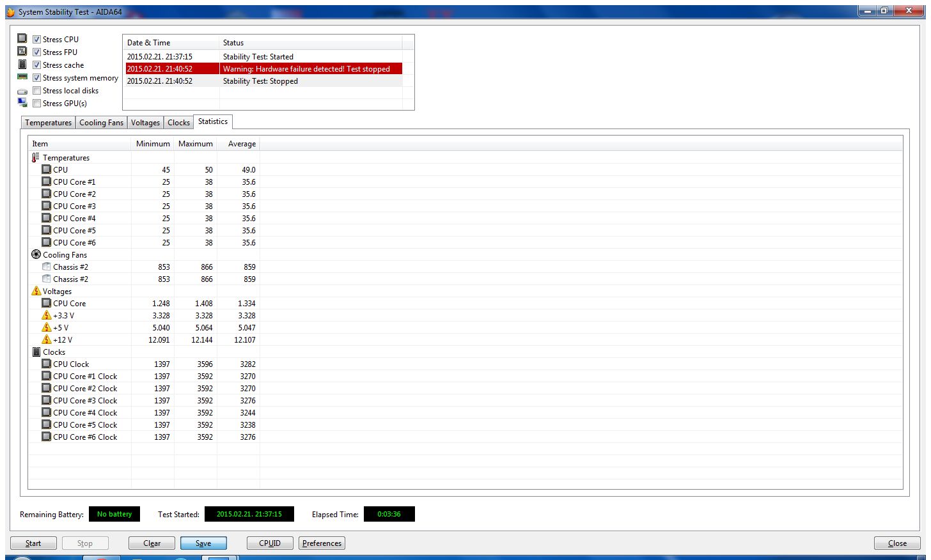This screenshot has height=560, width=931.
Task: Click the Date & Time log column header
Action: pyautogui.click(x=171, y=43)
